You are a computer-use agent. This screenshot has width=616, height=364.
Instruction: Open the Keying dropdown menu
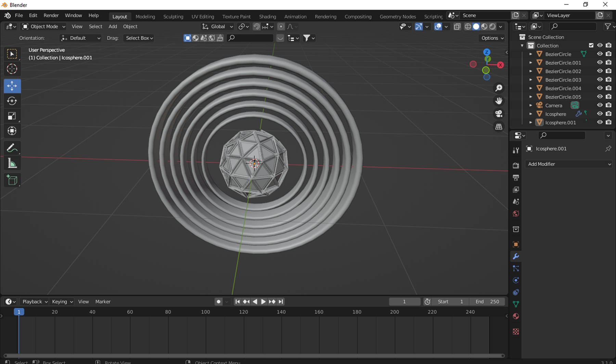coord(62,301)
